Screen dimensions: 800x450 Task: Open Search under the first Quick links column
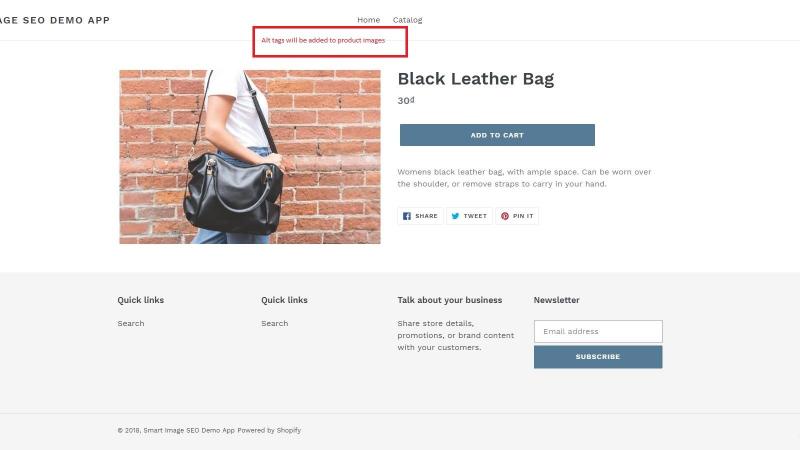[131, 323]
